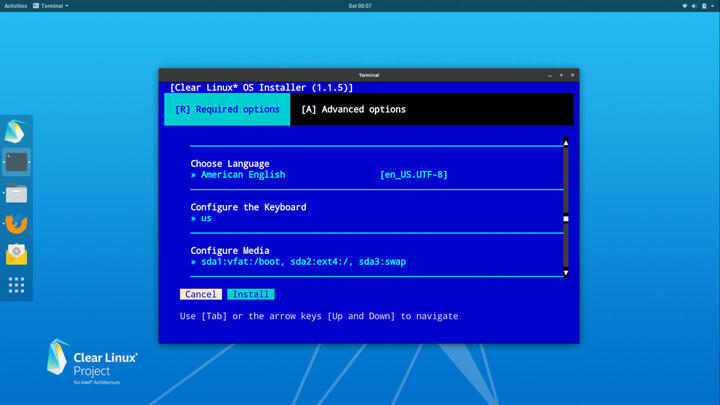Screen dimensions: 720x405
Task: Open the Terminal icon in dock
Action: tap(17, 162)
